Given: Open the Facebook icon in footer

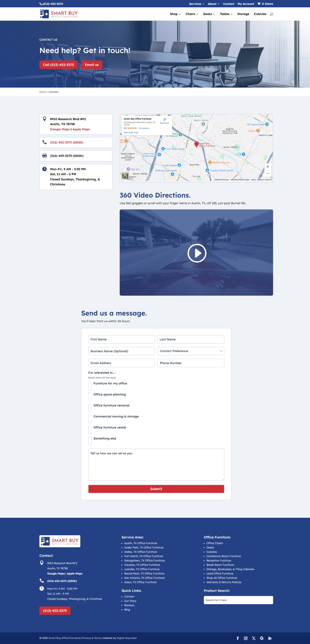Looking at the screenshot, I should tap(237, 638).
